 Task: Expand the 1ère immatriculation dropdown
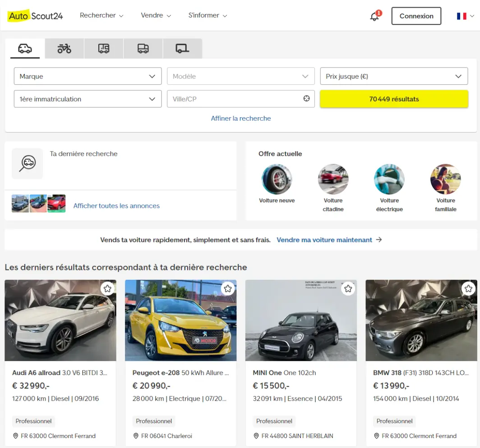88,99
